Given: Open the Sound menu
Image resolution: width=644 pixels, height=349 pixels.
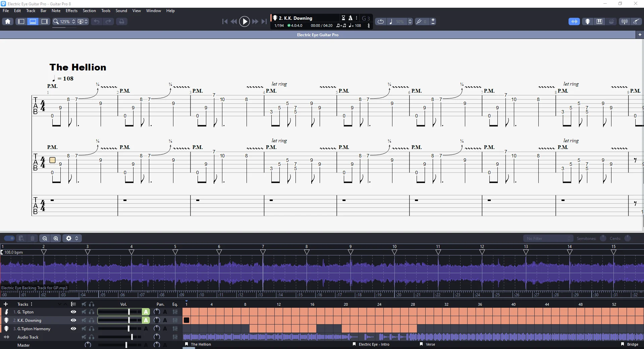Looking at the screenshot, I should click(x=121, y=11).
